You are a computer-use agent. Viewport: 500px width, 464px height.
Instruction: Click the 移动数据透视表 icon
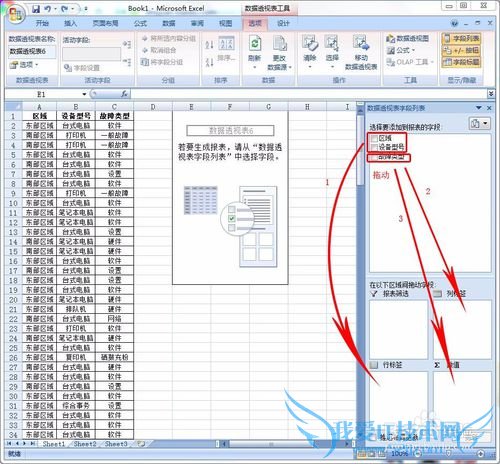361,44
